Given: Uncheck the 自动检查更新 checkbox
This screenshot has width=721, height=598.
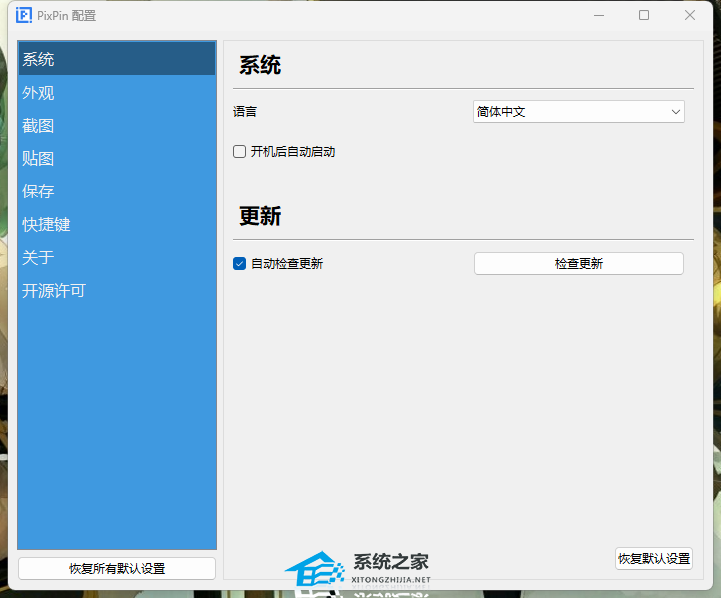Looking at the screenshot, I should point(240,264).
